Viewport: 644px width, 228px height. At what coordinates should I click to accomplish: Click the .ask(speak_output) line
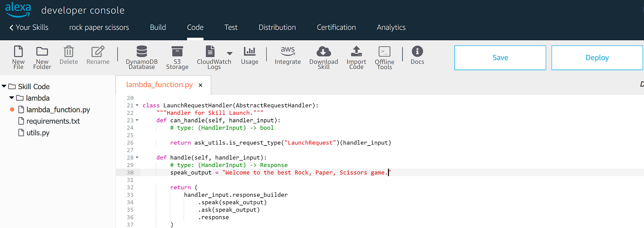pos(229,210)
